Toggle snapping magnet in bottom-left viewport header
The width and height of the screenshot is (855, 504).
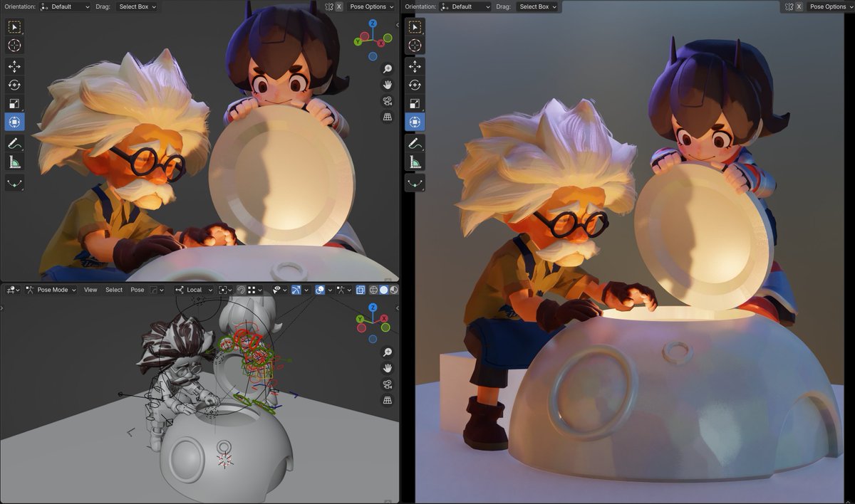point(242,290)
